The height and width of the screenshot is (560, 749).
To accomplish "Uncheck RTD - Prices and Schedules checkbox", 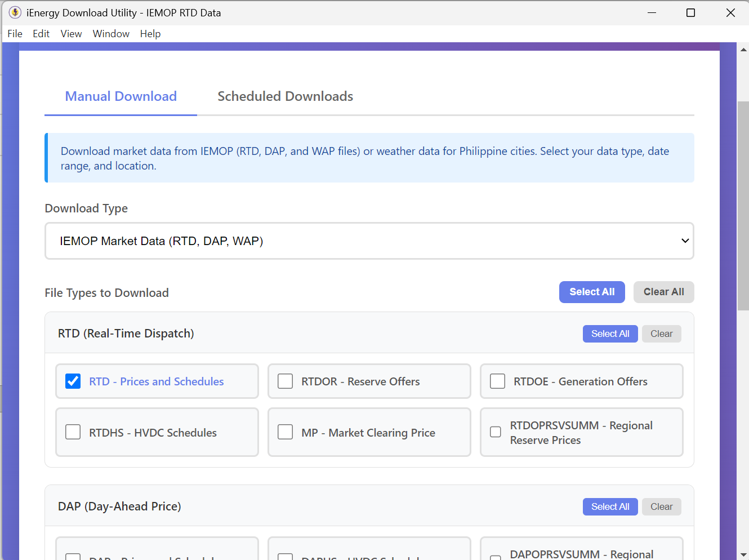I will (73, 381).
